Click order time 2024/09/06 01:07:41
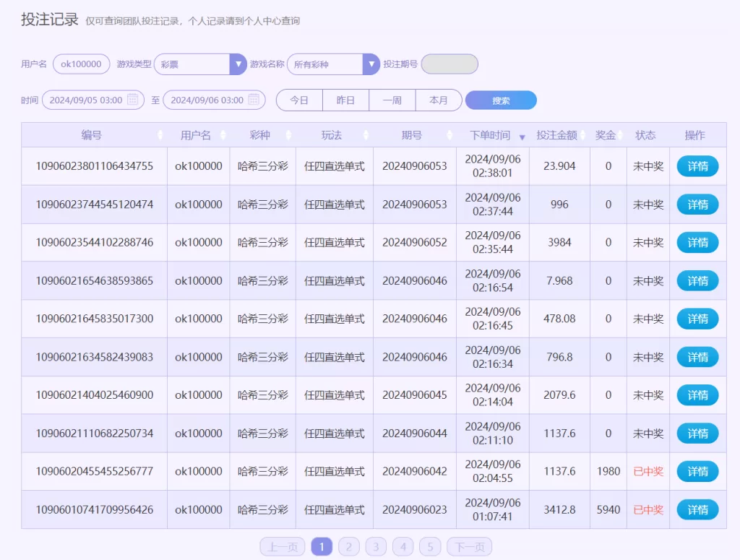 (x=493, y=509)
